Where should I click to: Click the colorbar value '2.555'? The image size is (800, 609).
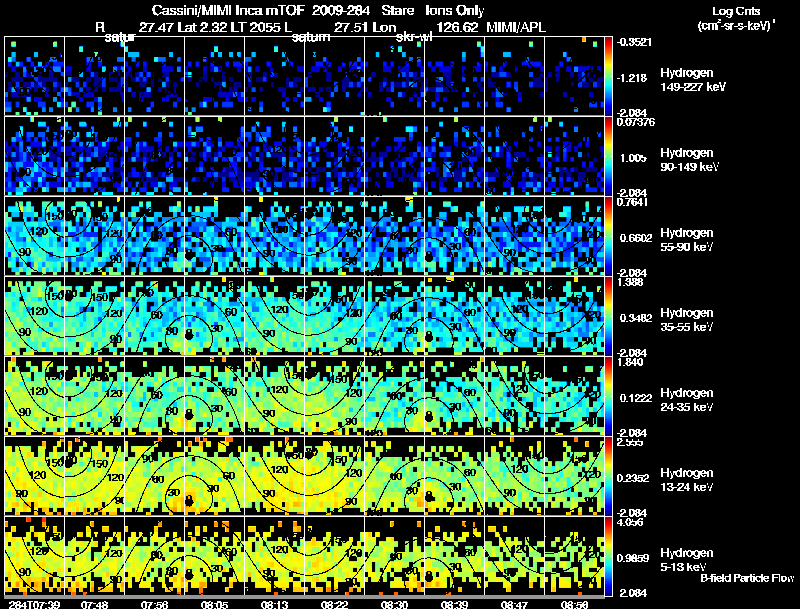(630, 443)
